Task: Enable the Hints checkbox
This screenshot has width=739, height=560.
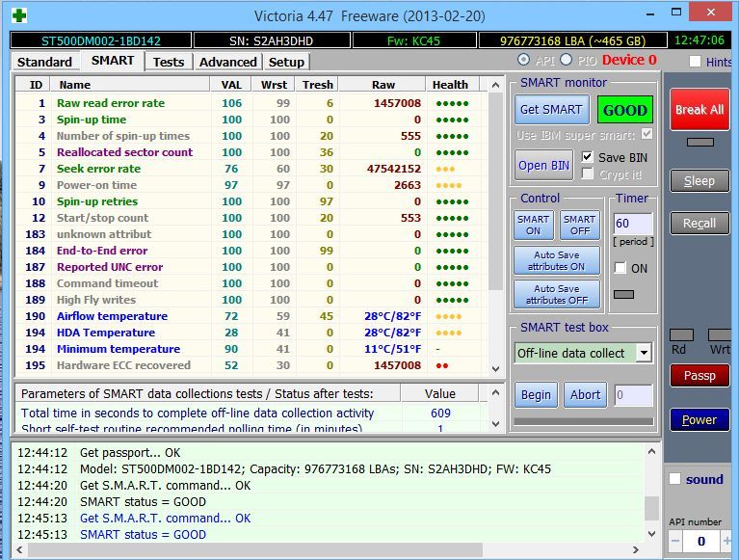Action: tap(695, 62)
